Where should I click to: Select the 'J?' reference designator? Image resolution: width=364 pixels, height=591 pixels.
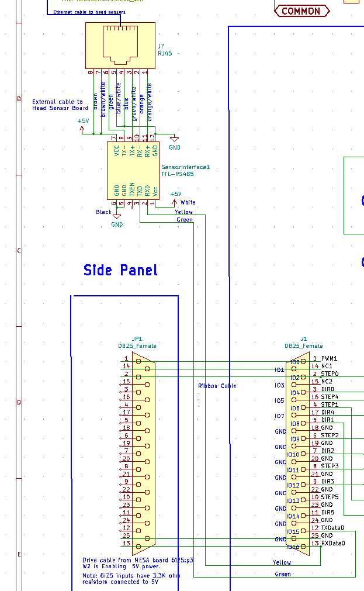(161, 46)
